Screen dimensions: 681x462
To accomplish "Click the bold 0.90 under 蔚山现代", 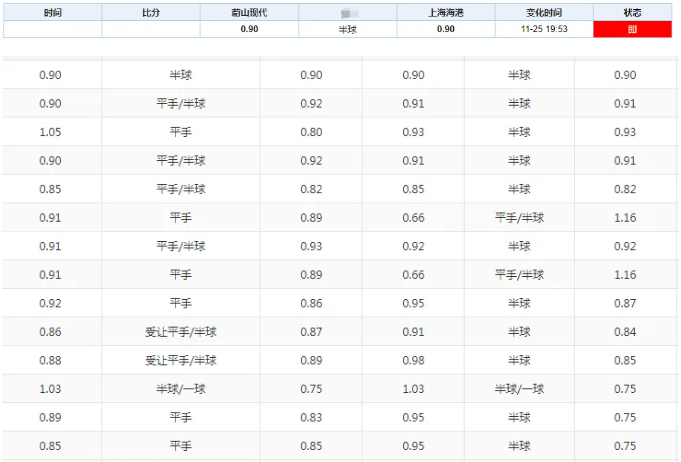I will [249, 30].
